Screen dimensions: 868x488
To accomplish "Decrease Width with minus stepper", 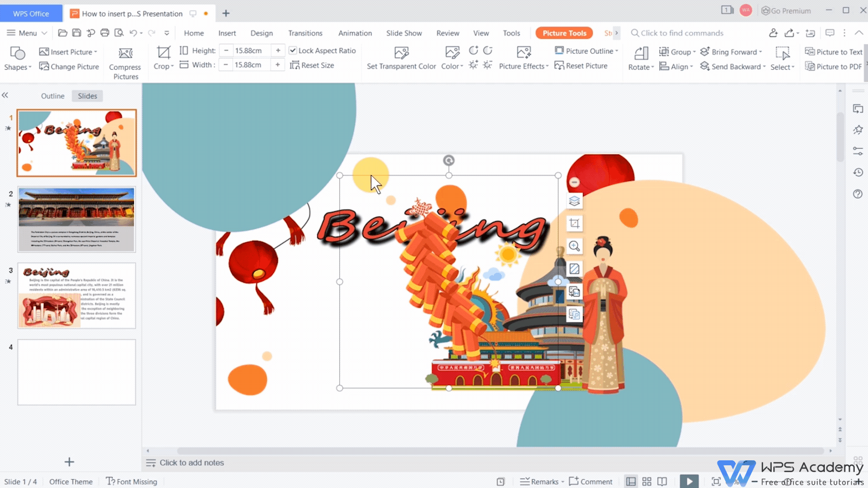I will (x=226, y=65).
